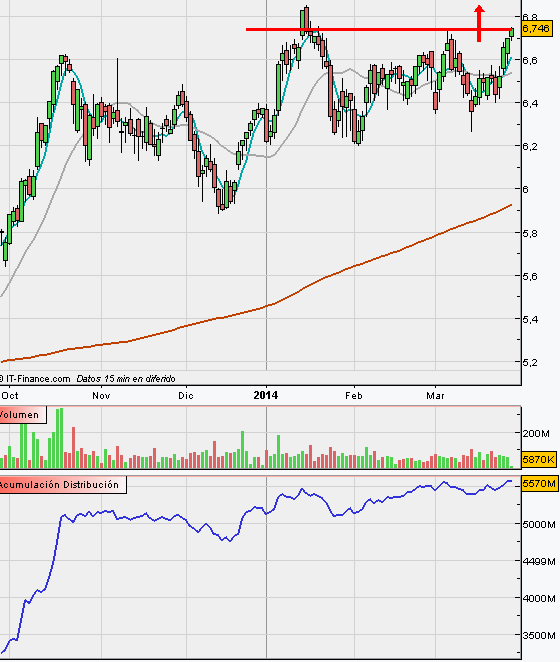Select the red horizontal resistance line
Image resolution: width=560 pixels, height=662 pixels.
[x=379, y=30]
